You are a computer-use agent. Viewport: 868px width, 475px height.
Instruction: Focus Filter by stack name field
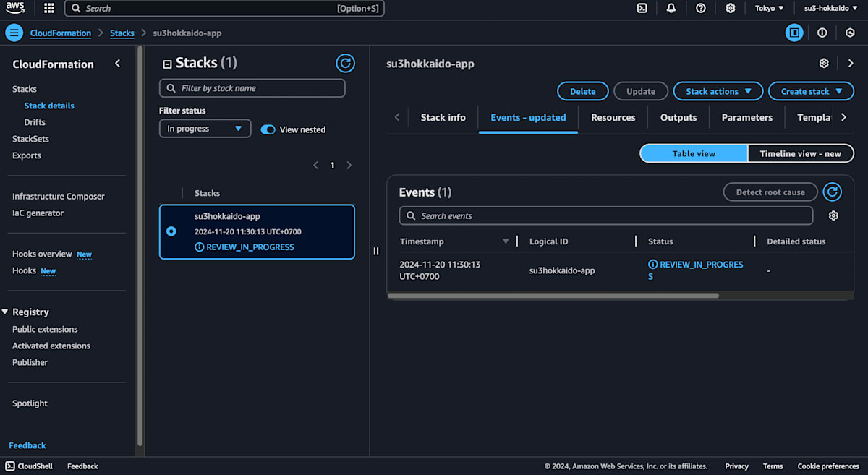coord(252,88)
